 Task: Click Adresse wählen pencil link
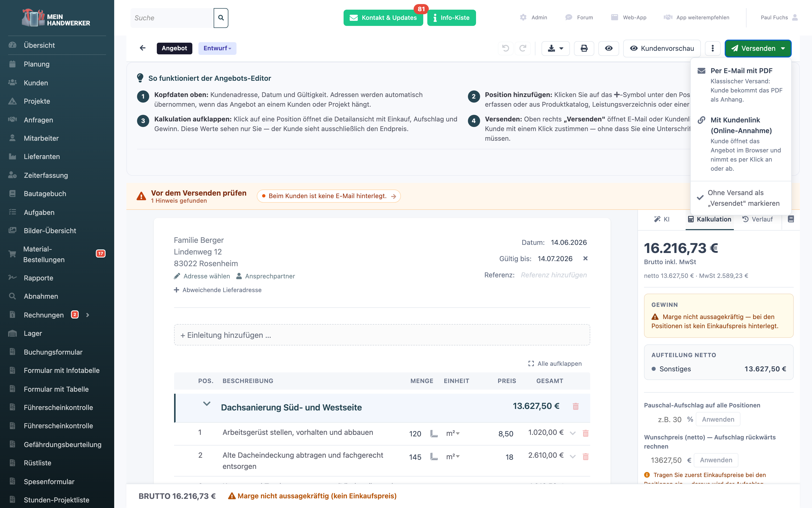(x=202, y=276)
